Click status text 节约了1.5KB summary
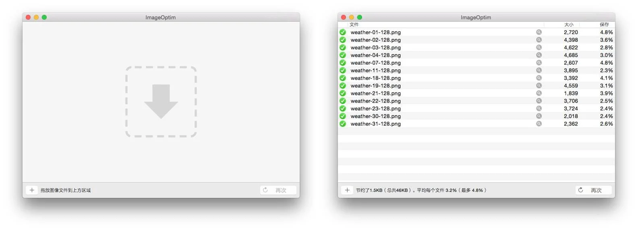Screen dimensions: 644x230 click(x=421, y=190)
